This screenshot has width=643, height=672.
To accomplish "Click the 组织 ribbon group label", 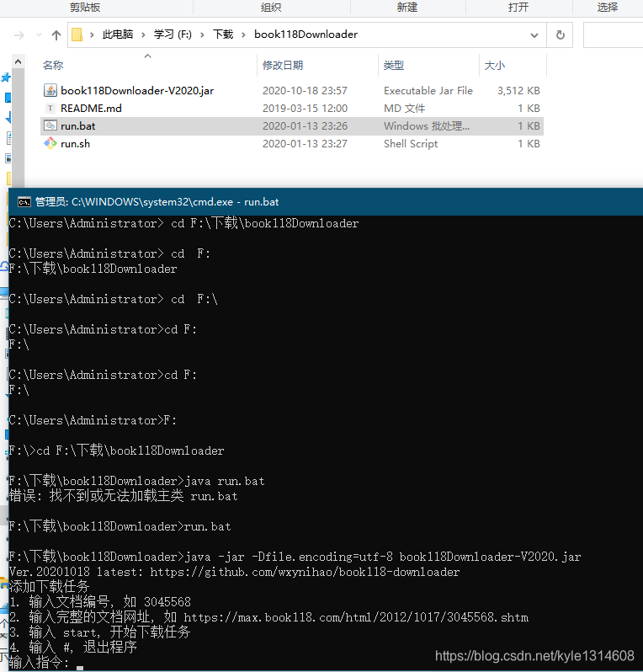I will point(271,7).
